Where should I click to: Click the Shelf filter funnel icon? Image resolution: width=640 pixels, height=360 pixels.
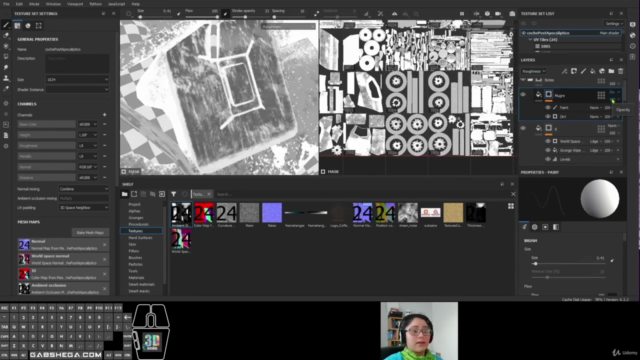(x=173, y=194)
